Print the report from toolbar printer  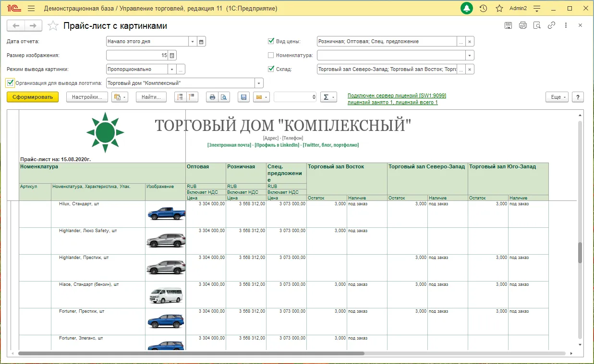click(x=212, y=97)
